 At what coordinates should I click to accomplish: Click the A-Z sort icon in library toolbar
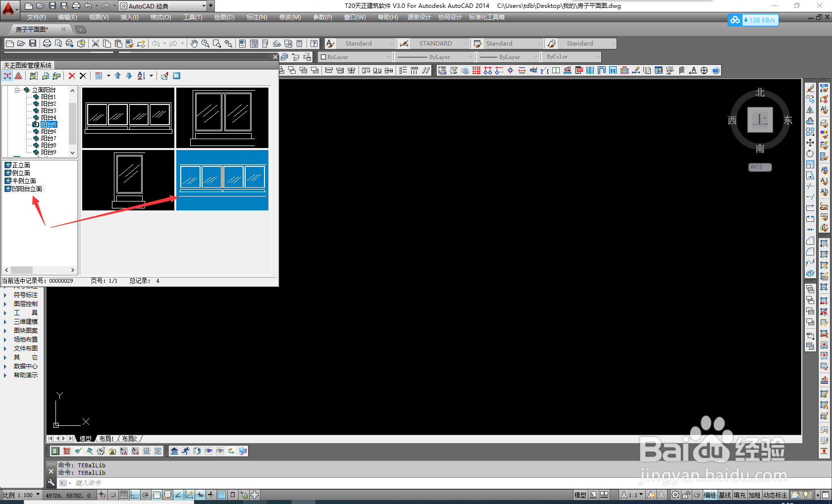(x=141, y=76)
